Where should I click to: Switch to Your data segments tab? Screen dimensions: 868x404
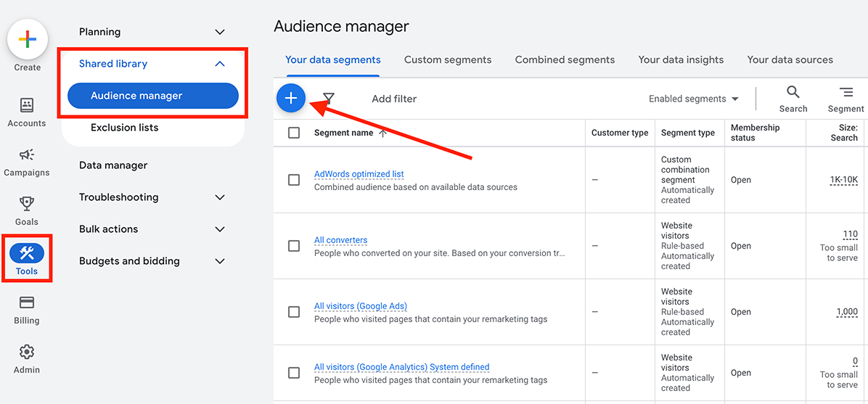tap(332, 59)
